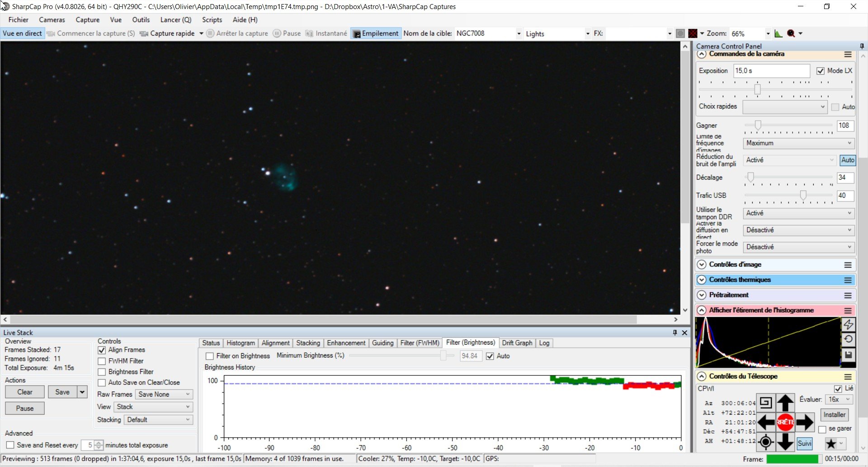
Task: Enable the Brightness Filter checkbox
Action: 102,372
